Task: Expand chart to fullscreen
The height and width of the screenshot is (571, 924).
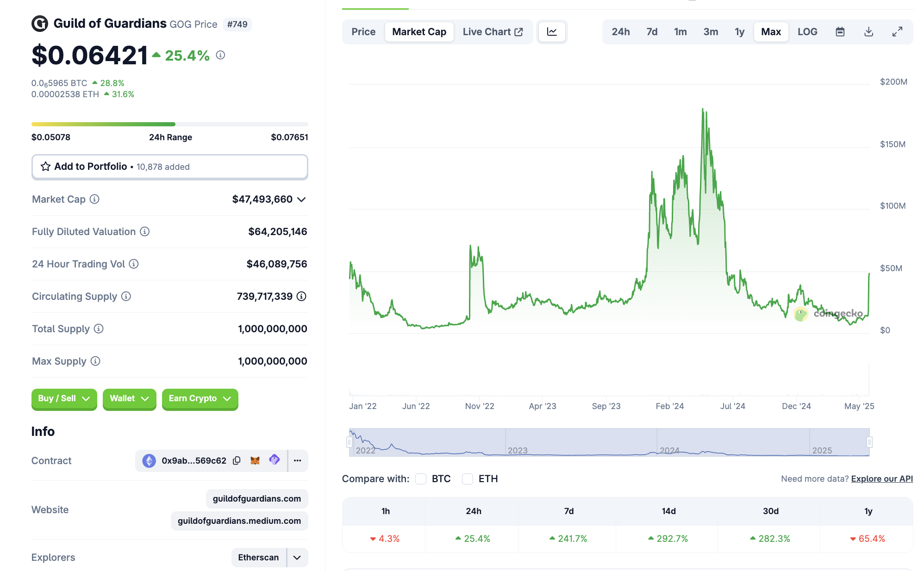Action: [x=897, y=32]
